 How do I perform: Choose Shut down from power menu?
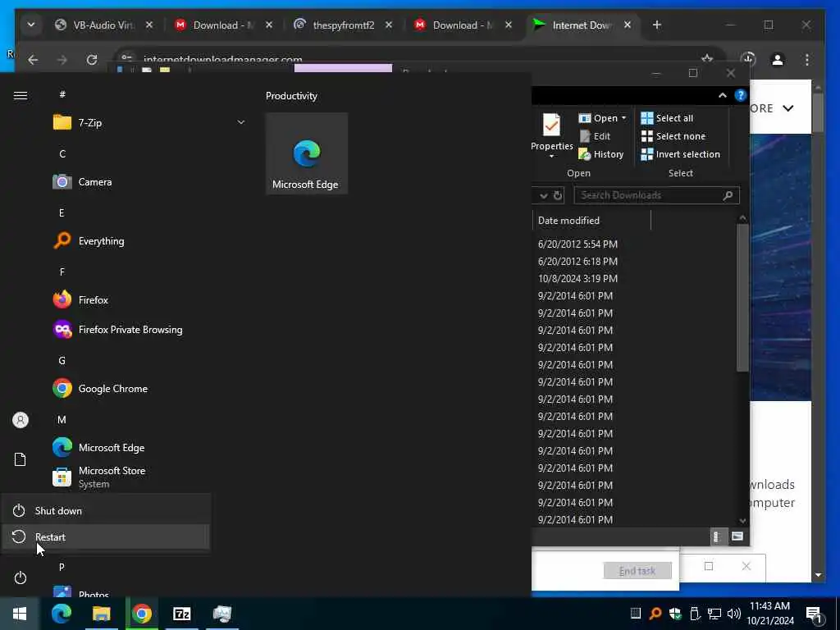click(x=106, y=510)
